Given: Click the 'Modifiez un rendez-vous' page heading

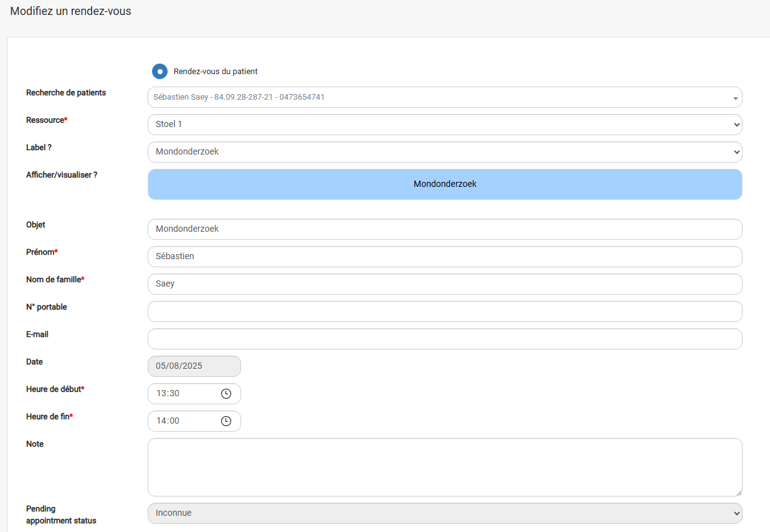Looking at the screenshot, I should pyautogui.click(x=70, y=11).
